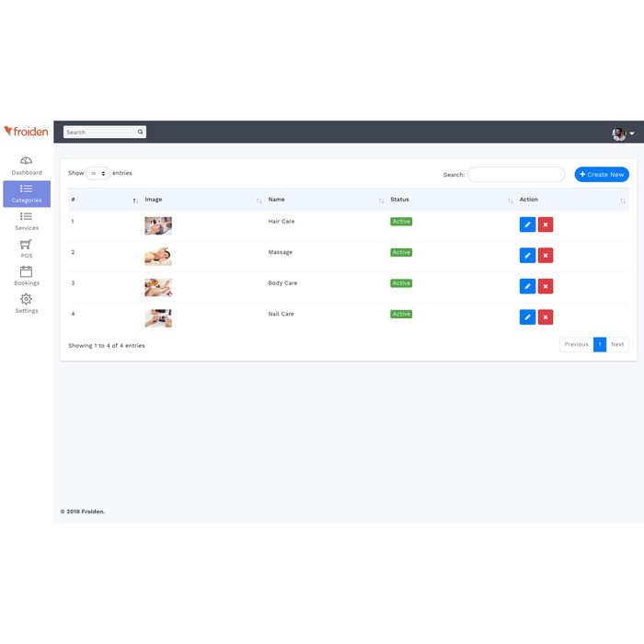Click Active badge in Massage row

(401, 252)
